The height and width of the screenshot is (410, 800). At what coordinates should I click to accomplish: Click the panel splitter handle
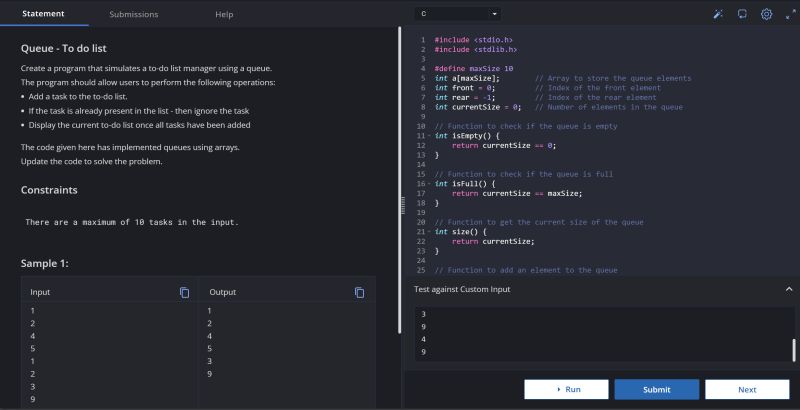click(403, 206)
